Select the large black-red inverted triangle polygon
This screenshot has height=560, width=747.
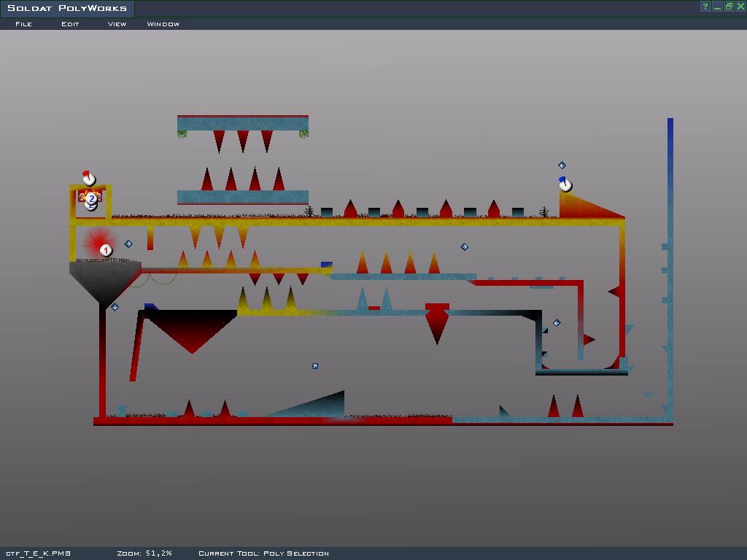pos(192,328)
